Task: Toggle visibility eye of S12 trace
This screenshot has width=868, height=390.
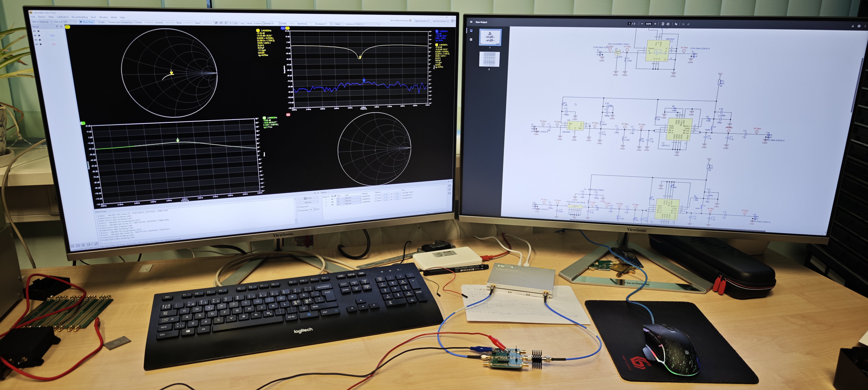Action: click(35, 36)
